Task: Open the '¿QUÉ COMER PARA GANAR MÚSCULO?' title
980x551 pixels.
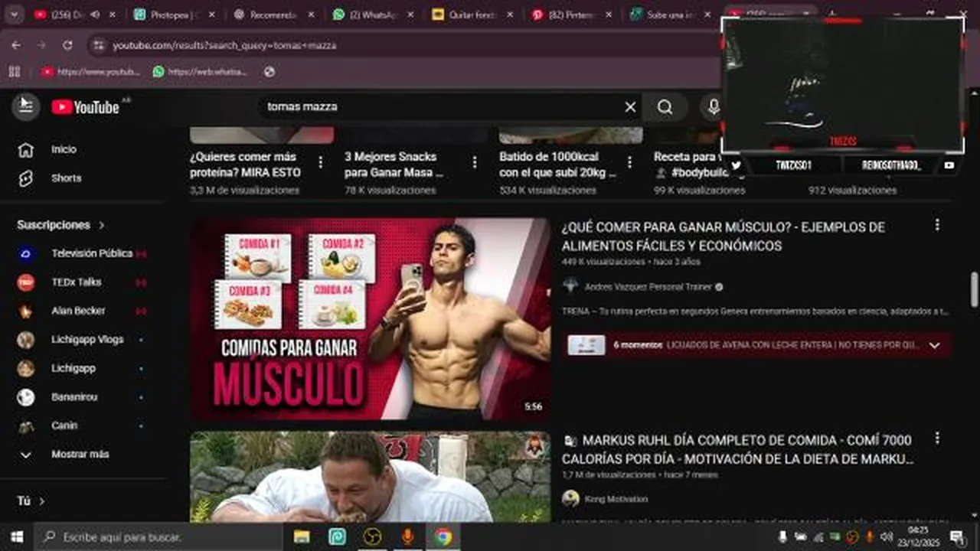Action: [x=723, y=236]
